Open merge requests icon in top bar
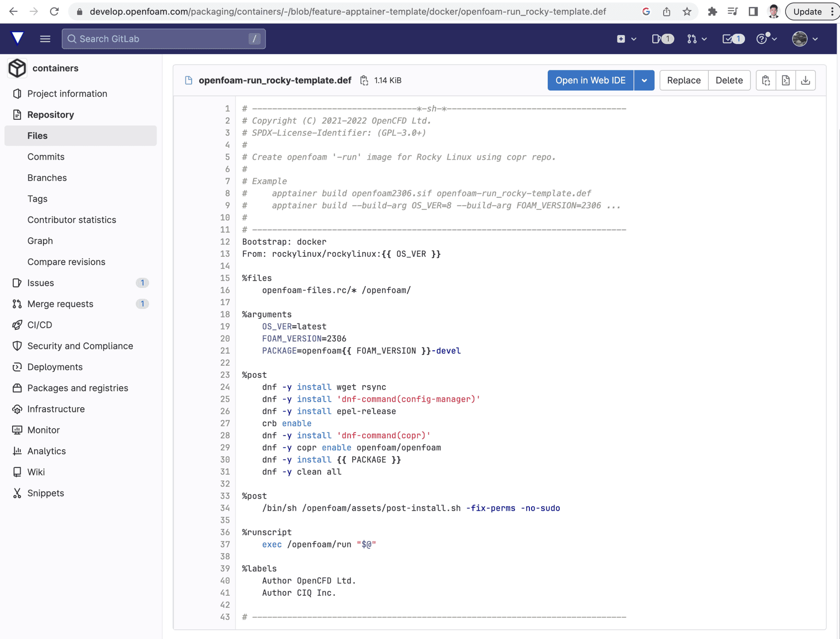Viewport: 840px width, 639px height. click(x=692, y=38)
